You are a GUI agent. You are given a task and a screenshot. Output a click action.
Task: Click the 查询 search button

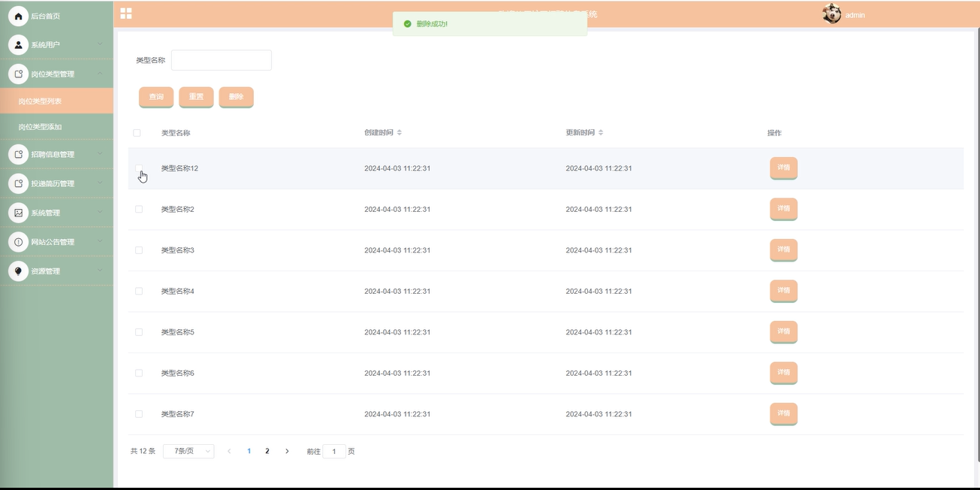point(156,97)
